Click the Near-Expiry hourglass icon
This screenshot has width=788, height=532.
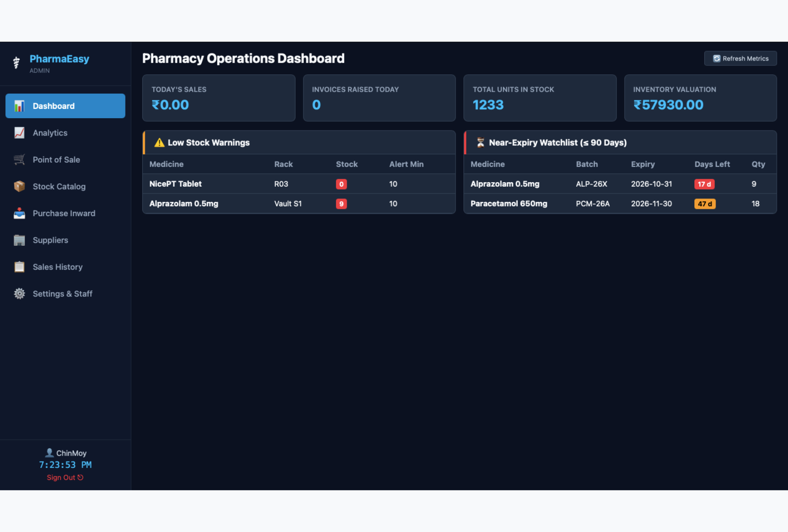(480, 143)
